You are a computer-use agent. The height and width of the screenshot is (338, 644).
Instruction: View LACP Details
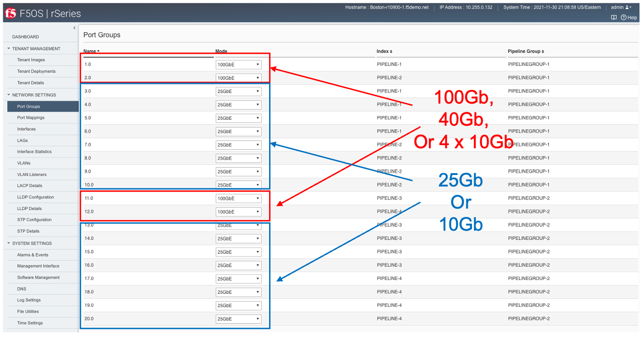(x=29, y=186)
